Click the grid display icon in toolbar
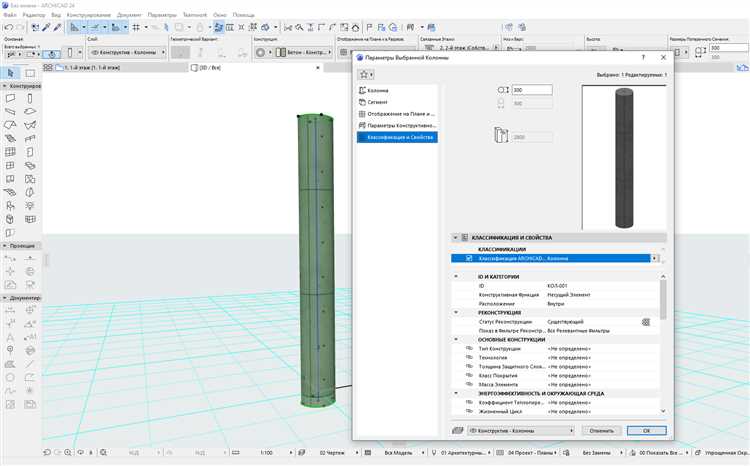This screenshot has width=750, height=466. [x=136, y=27]
